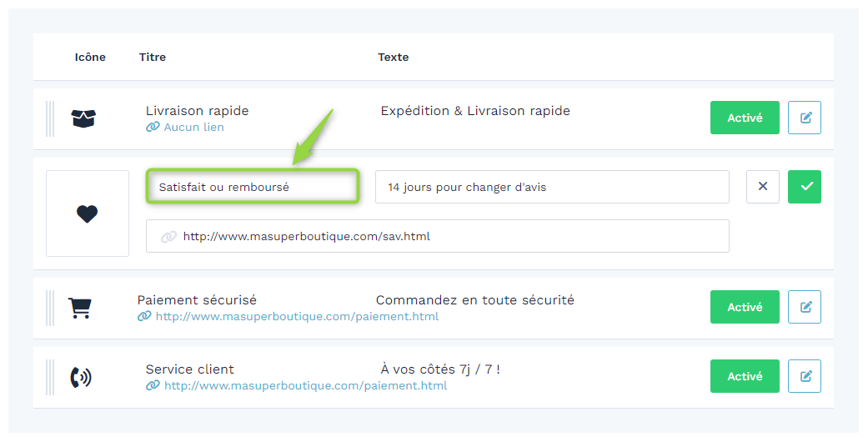Click the shopping cart icon for Paiement sécurisé

80,308
